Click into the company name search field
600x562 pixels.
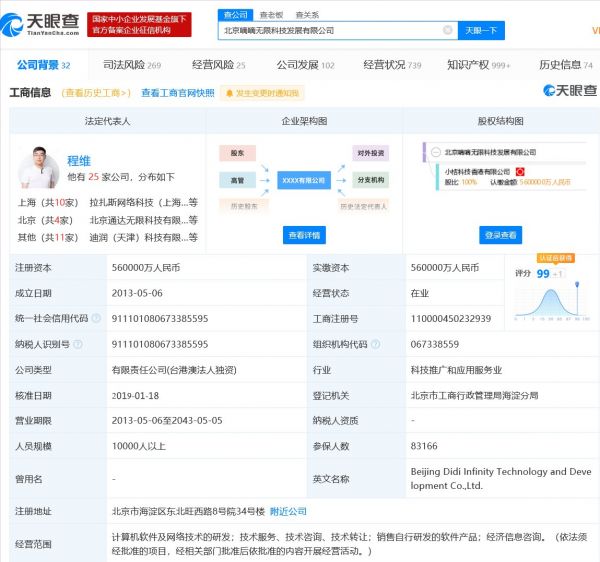point(330,30)
